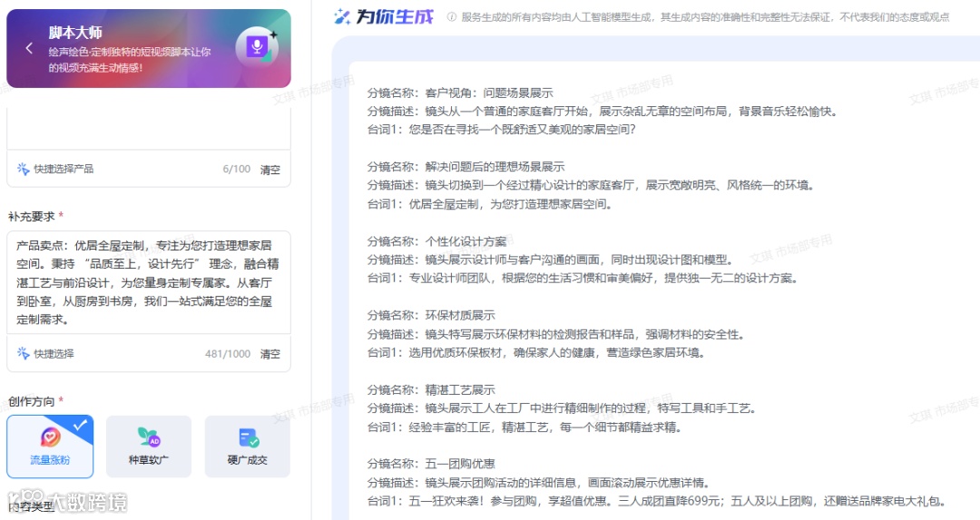Click the 为你生成 heading
This screenshot has width=980, height=520.
pos(395,17)
